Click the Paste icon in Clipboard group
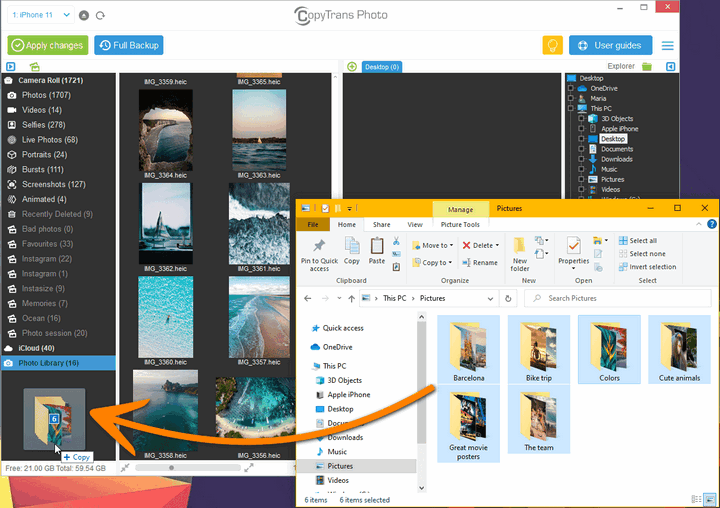The height and width of the screenshot is (508, 720). coord(377,251)
